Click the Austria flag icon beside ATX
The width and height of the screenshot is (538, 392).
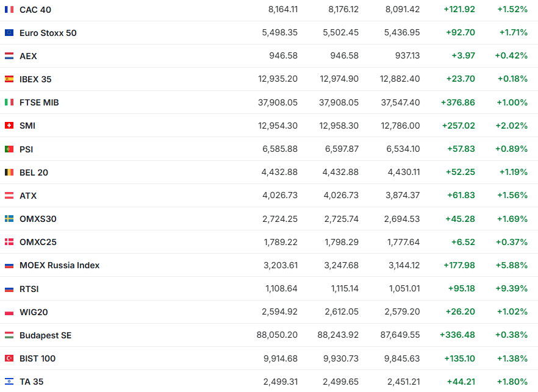point(9,196)
